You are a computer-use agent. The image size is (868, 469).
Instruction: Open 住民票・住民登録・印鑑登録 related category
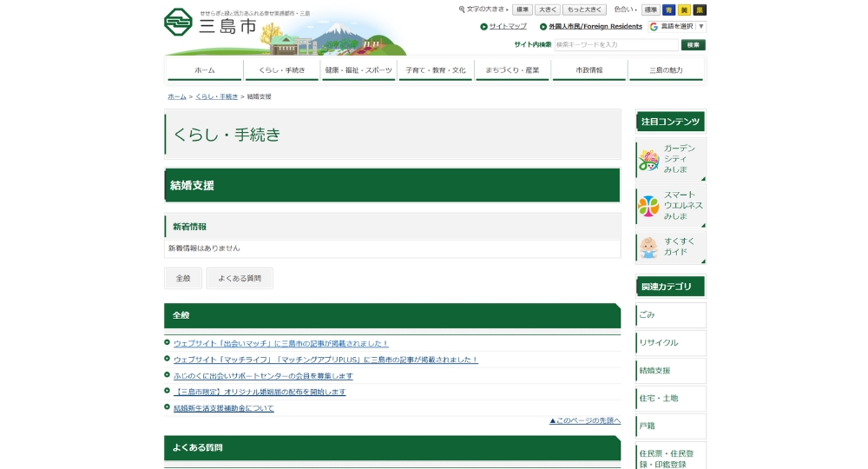[x=671, y=456]
